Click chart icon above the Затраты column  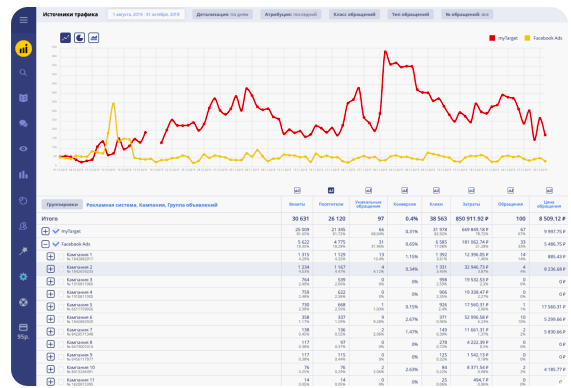pos(471,190)
